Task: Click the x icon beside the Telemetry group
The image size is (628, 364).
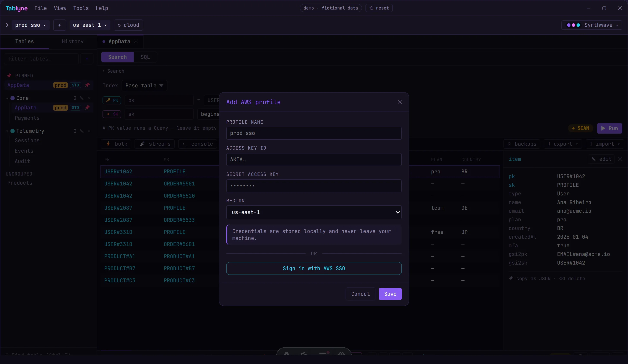Action: pyautogui.click(x=89, y=131)
